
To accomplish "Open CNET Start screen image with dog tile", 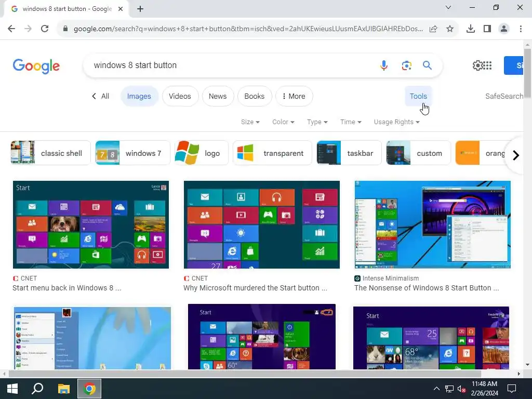I will 91,224.
